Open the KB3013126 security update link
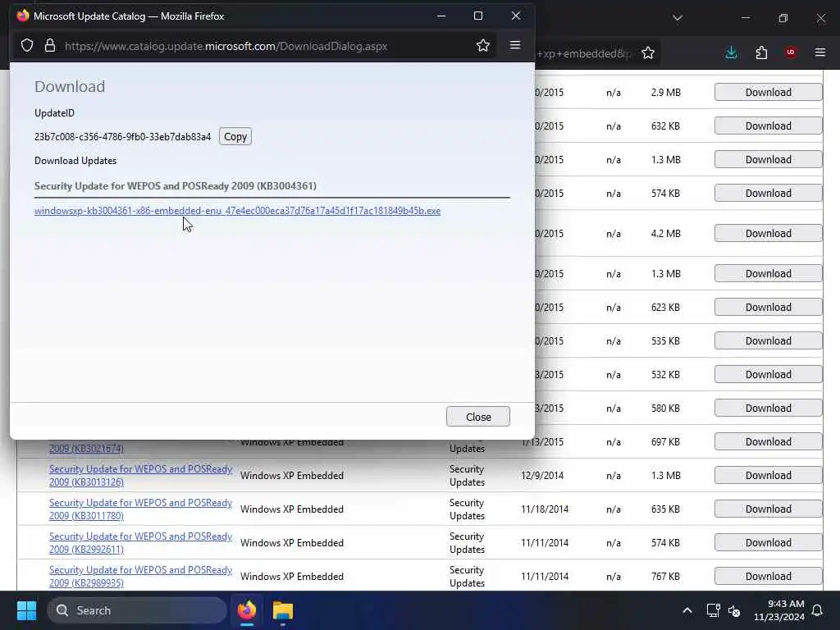Image resolution: width=840 pixels, height=630 pixels. pyautogui.click(x=140, y=475)
